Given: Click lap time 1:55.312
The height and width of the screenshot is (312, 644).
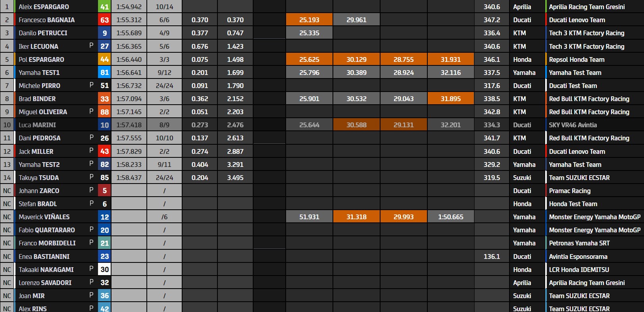Looking at the screenshot, I should click(129, 20).
